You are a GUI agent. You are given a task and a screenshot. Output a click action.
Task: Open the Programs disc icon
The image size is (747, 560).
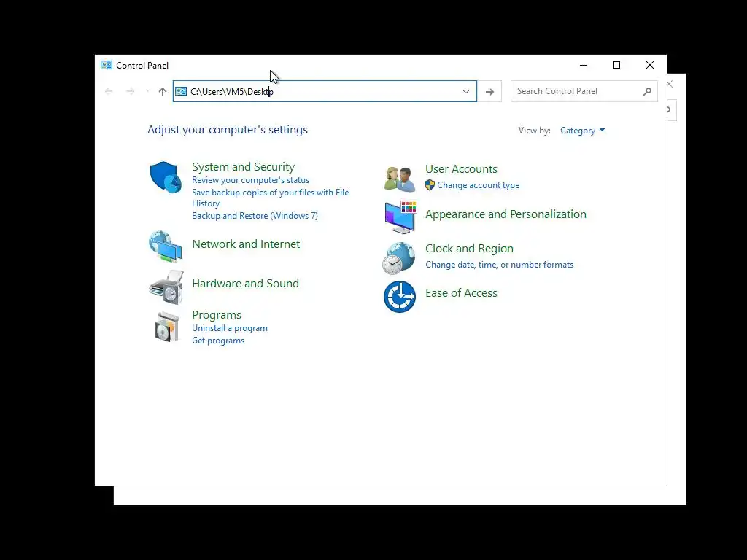[x=167, y=327]
